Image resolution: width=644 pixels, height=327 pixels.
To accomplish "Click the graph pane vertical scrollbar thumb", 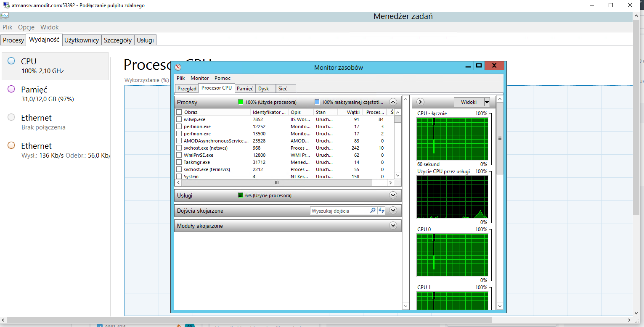I will coord(500,139).
